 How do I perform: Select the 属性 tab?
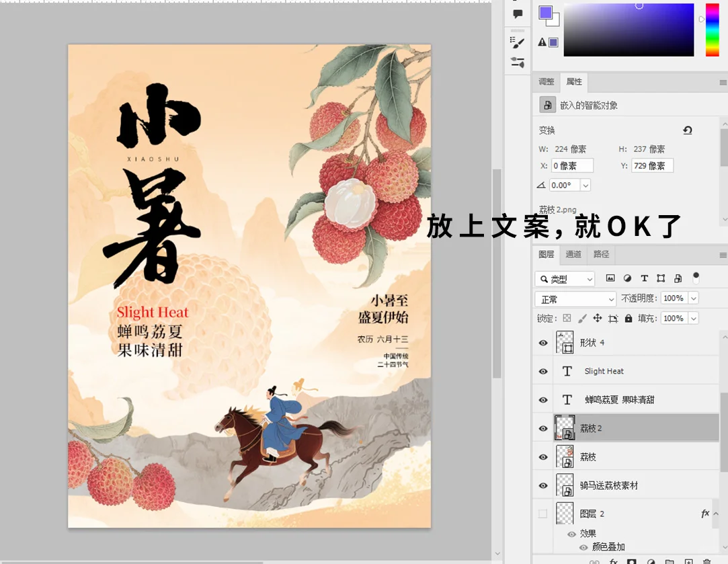click(x=574, y=82)
